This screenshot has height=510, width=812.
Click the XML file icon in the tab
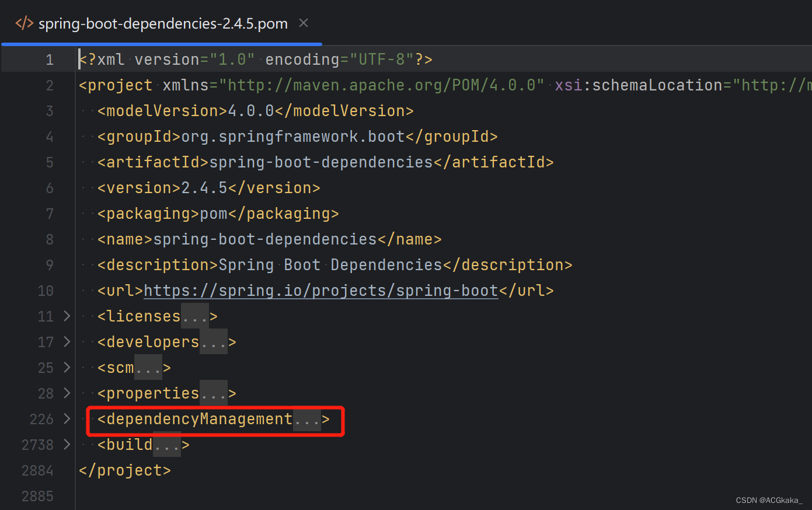coord(24,23)
